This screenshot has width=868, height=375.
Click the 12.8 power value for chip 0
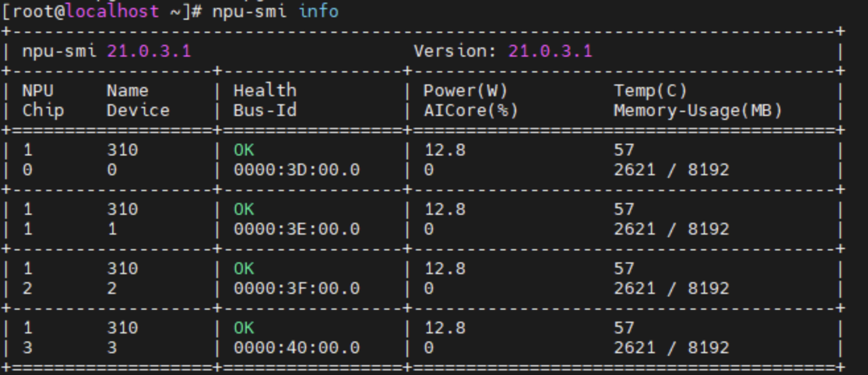445,151
